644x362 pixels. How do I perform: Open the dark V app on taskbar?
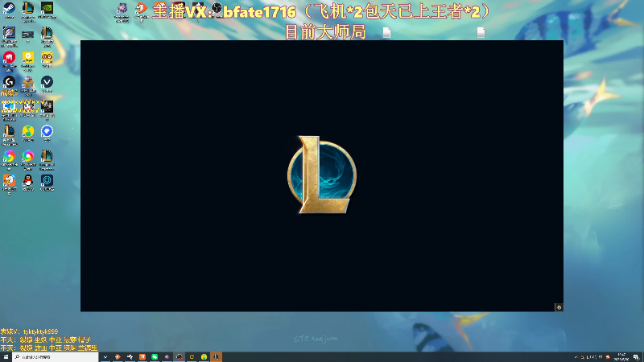click(105, 357)
